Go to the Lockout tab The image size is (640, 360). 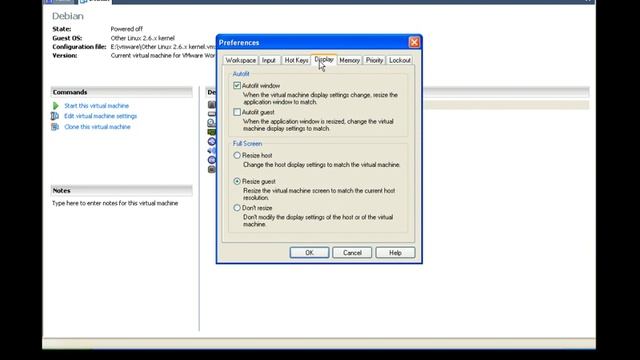tap(400, 60)
